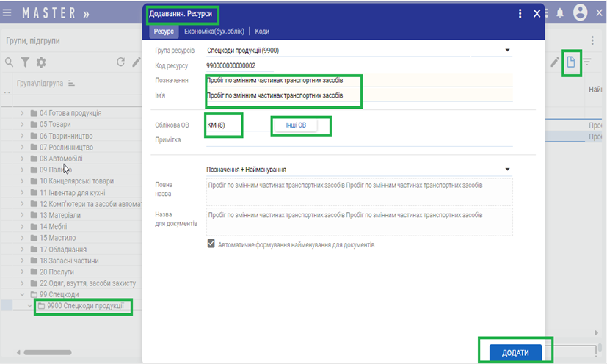This screenshot has width=607, height=364.
Task: Open the notifications bell
Action: [561, 13]
